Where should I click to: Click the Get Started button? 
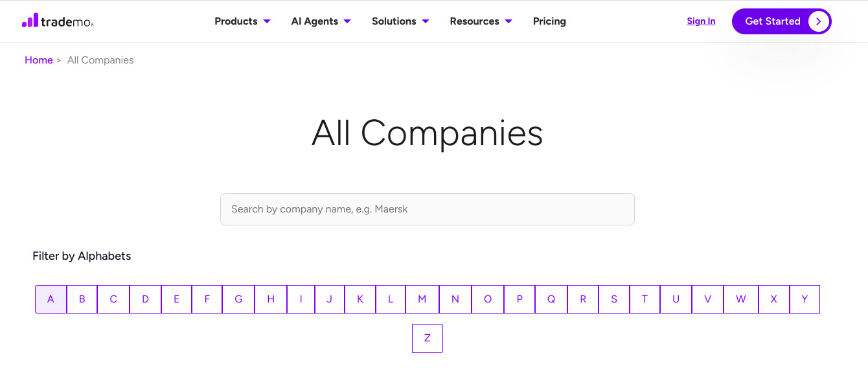[781, 21]
